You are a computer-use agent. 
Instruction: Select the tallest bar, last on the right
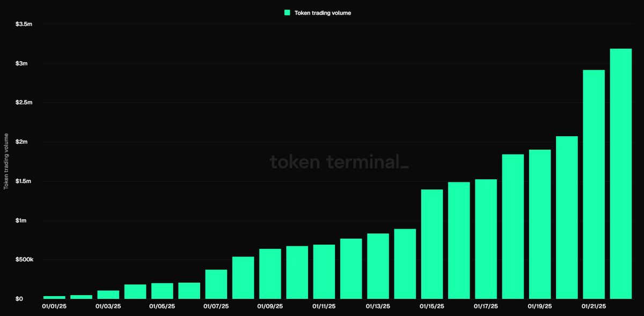click(621, 174)
